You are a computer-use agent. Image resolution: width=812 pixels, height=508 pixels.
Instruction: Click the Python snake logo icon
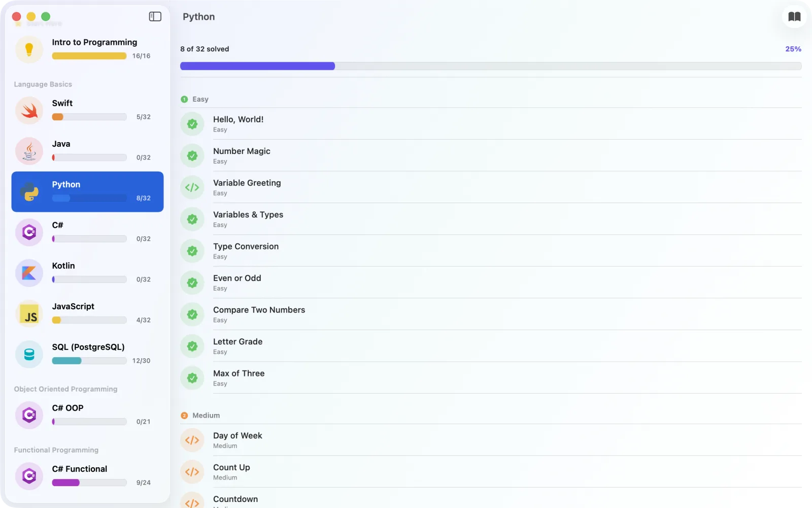29,192
